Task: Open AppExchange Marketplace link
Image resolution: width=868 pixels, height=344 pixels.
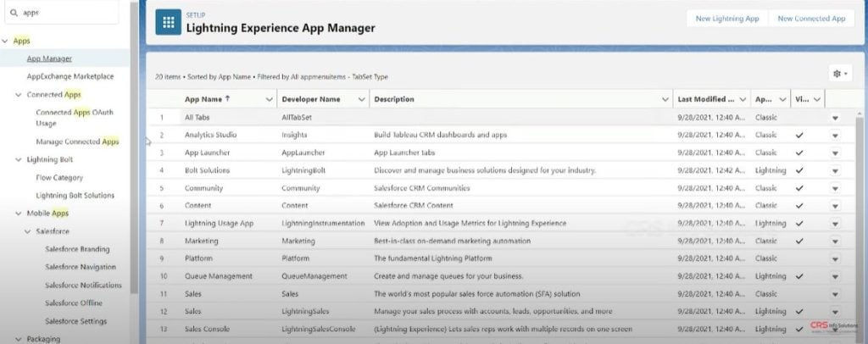Action: point(70,76)
